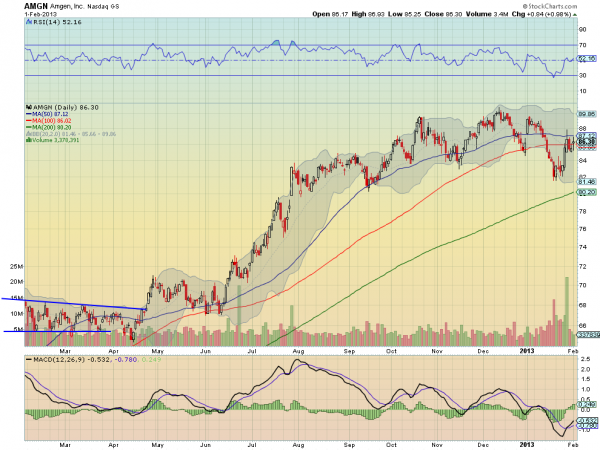This screenshot has width=600, height=450.
Task: Click the Chg +0.84 (+0.98%) value
Action: [x=541, y=14]
